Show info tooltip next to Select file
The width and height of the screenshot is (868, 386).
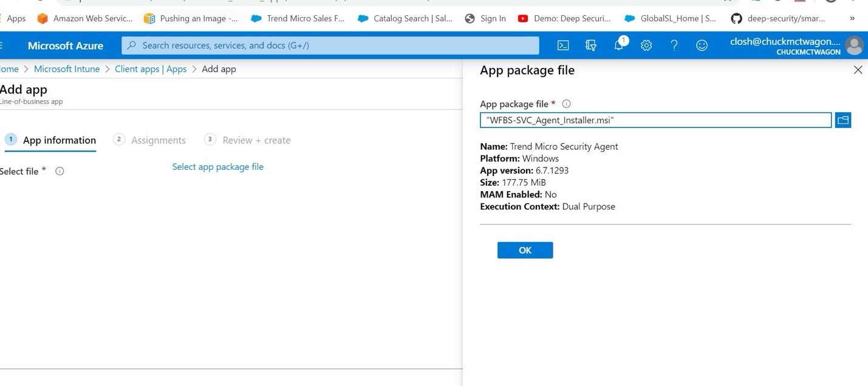pos(60,171)
